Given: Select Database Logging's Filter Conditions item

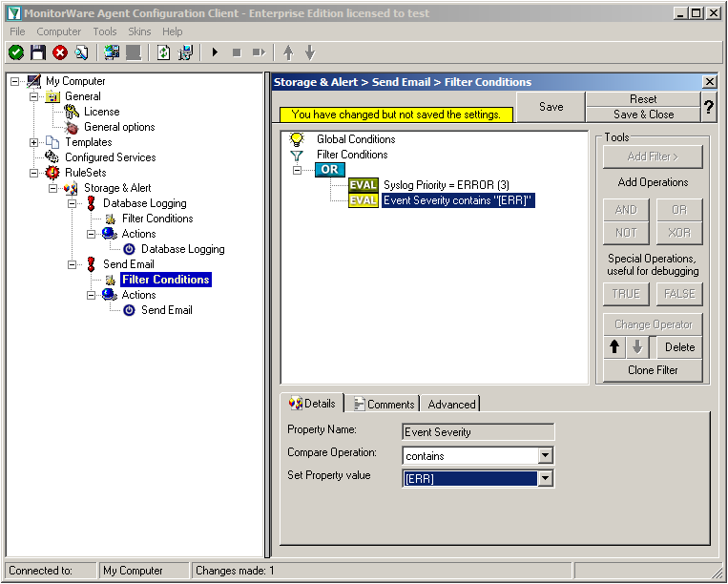Looking at the screenshot, I should coord(157,219).
